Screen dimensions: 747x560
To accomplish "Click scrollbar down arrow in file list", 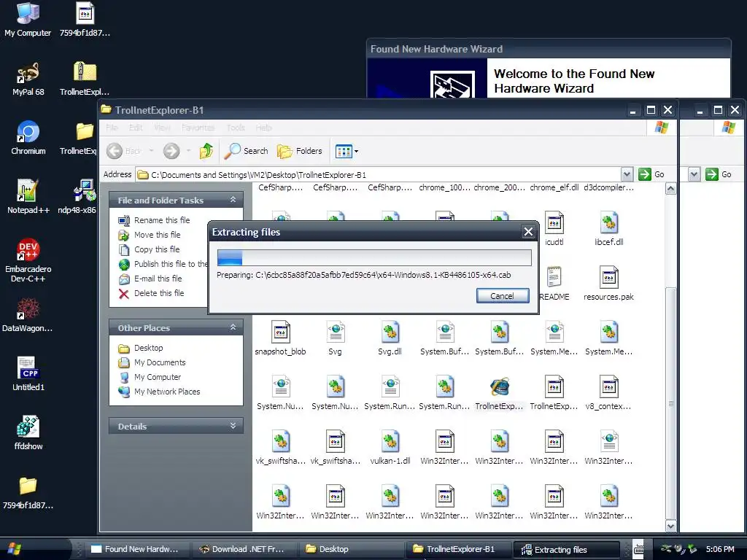I will pyautogui.click(x=671, y=526).
